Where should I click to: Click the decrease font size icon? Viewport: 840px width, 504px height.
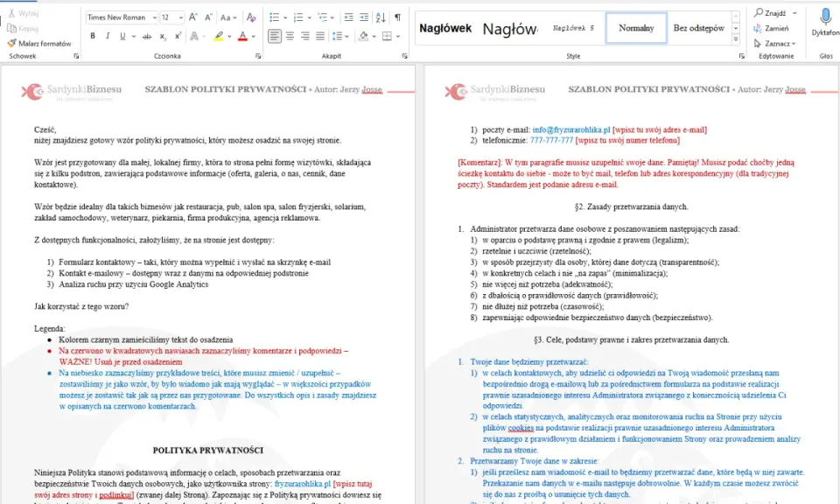[x=209, y=17]
